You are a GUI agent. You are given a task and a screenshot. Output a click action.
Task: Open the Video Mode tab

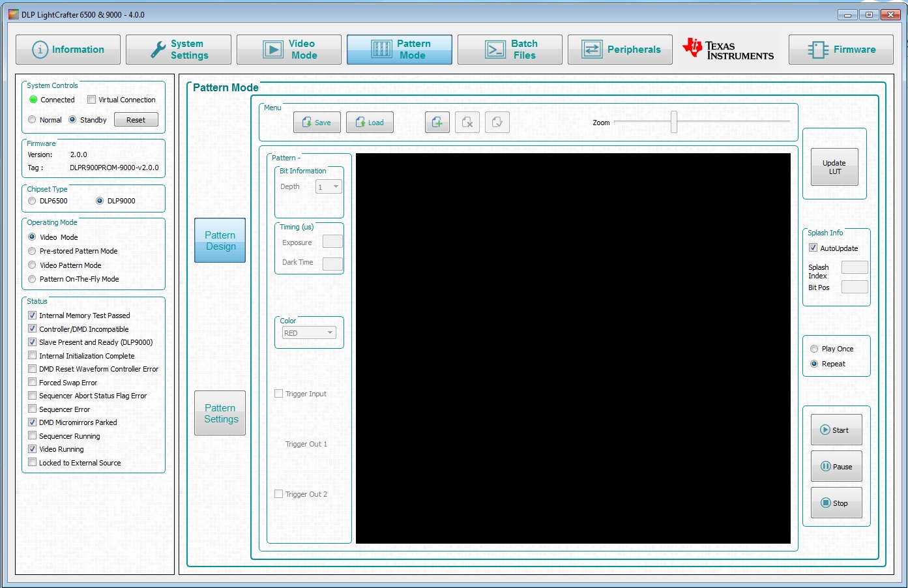[x=289, y=50]
